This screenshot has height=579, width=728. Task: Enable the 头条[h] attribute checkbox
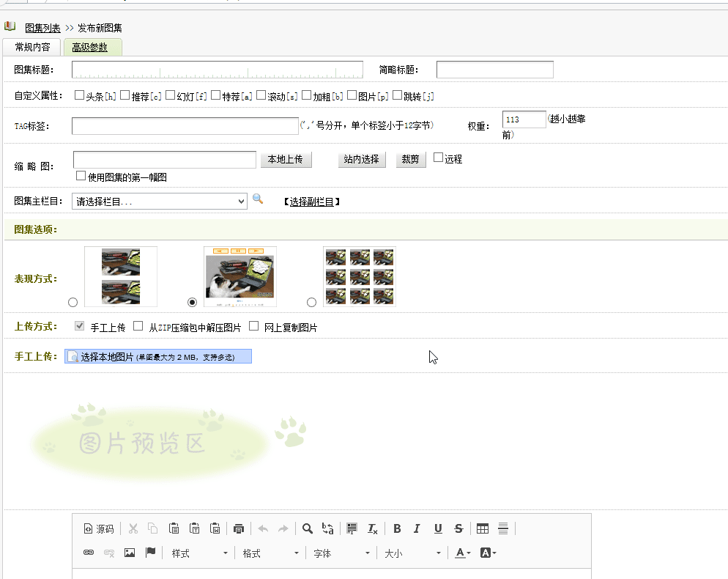point(79,95)
